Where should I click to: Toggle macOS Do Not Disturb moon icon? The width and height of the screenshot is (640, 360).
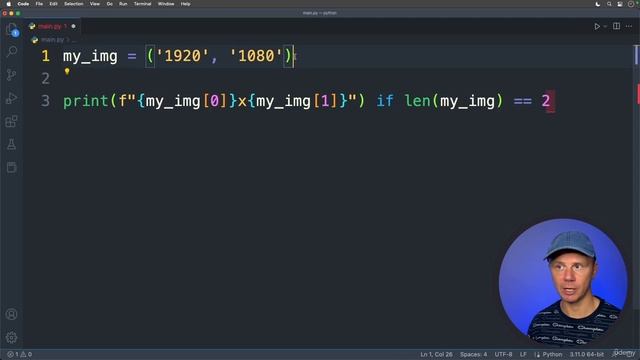598,4
